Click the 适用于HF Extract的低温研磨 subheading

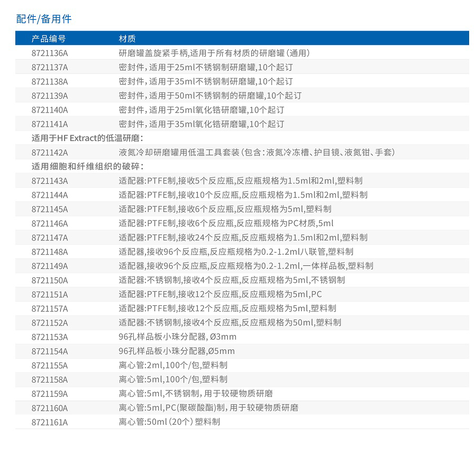coord(87,138)
